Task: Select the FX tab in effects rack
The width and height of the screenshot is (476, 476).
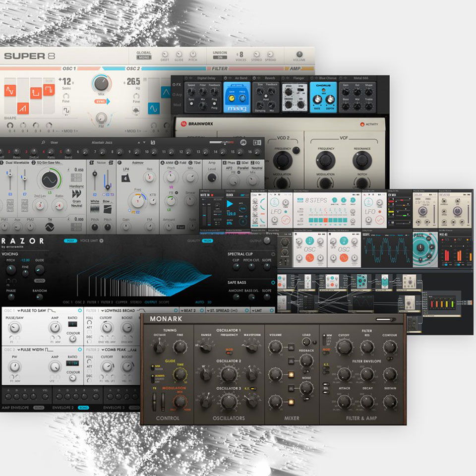Action: (x=177, y=84)
